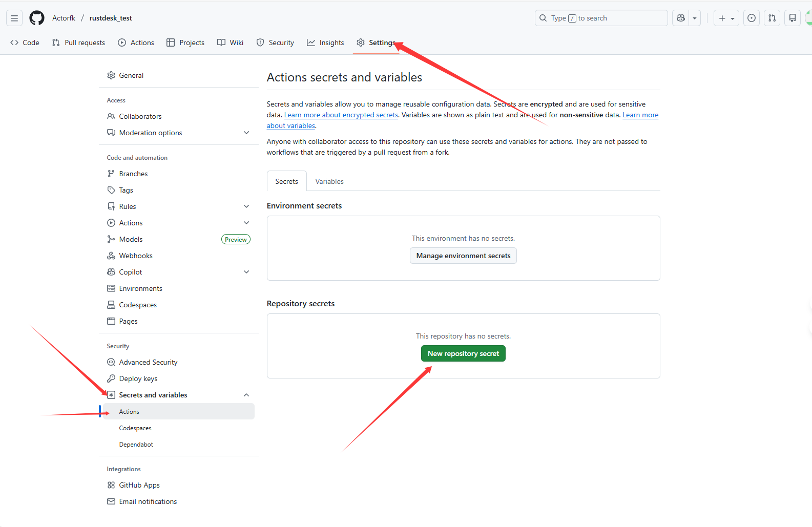Collapse Secrets and variables section chevron
The width and height of the screenshot is (812, 527).
point(246,395)
